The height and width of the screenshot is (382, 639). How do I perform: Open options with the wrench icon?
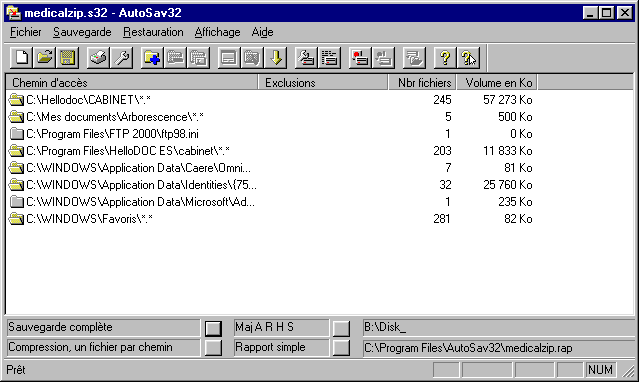click(121, 57)
